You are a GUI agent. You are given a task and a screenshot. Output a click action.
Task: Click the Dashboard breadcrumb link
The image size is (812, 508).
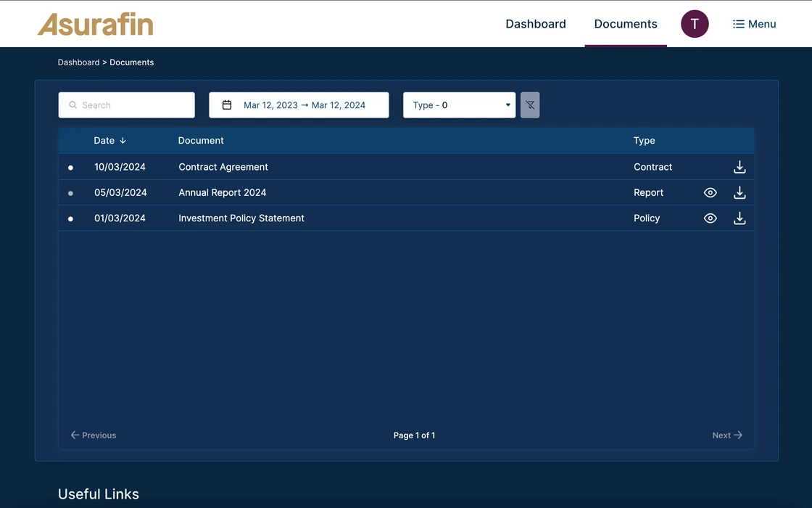79,62
